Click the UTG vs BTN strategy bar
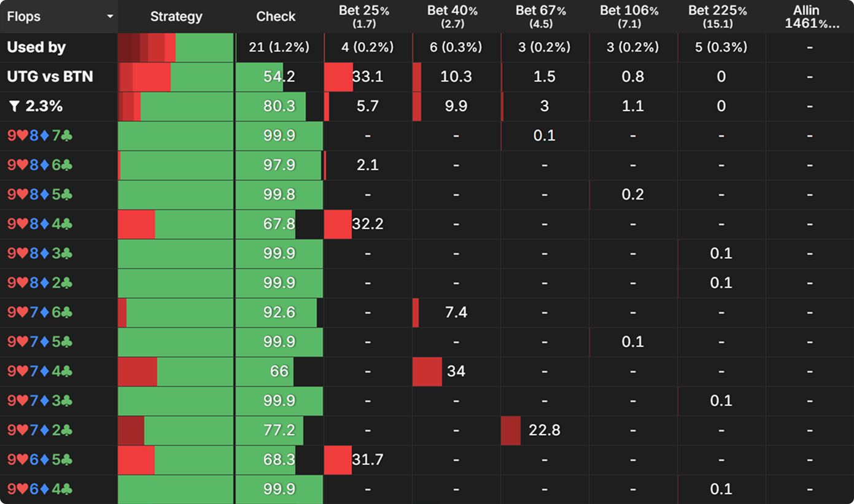This screenshot has height=504, width=854. (176, 77)
